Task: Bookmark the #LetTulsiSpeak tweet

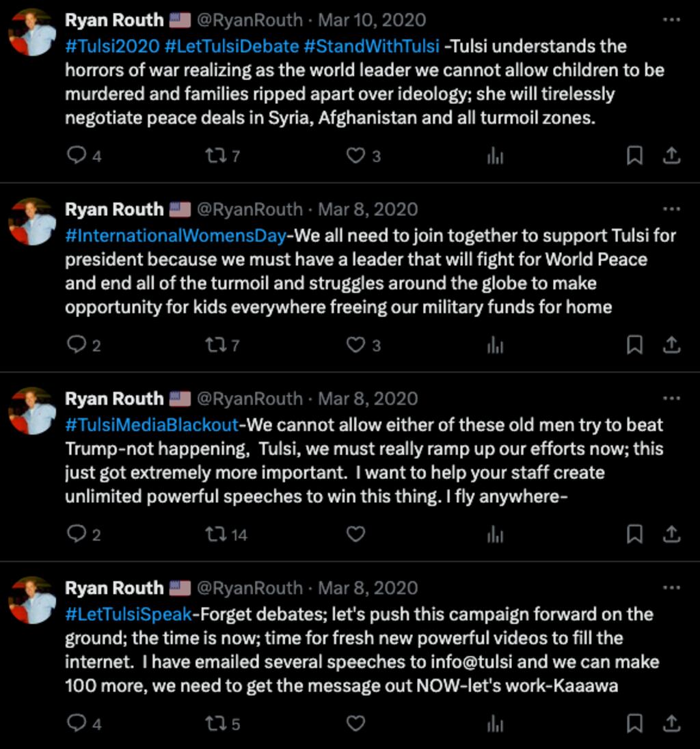Action: pyautogui.click(x=634, y=723)
